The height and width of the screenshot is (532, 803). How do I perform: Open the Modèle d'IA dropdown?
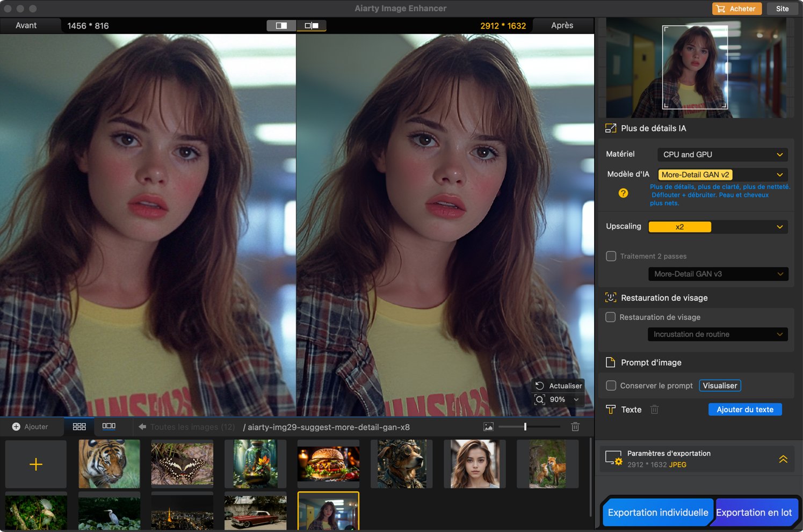coord(722,175)
